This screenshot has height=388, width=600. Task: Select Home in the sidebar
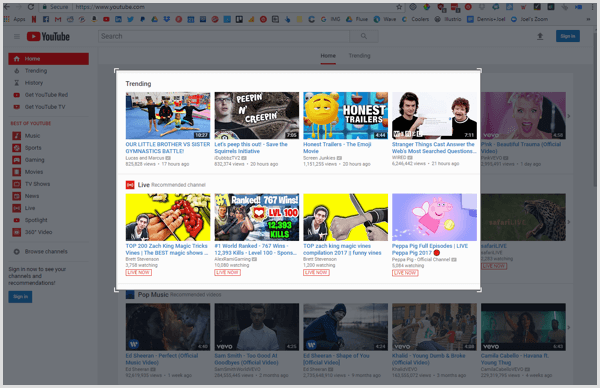(x=49, y=59)
